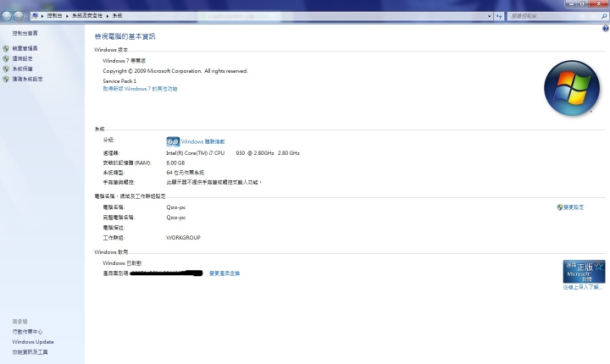Open the Windows 體驗指數 link

(202, 141)
